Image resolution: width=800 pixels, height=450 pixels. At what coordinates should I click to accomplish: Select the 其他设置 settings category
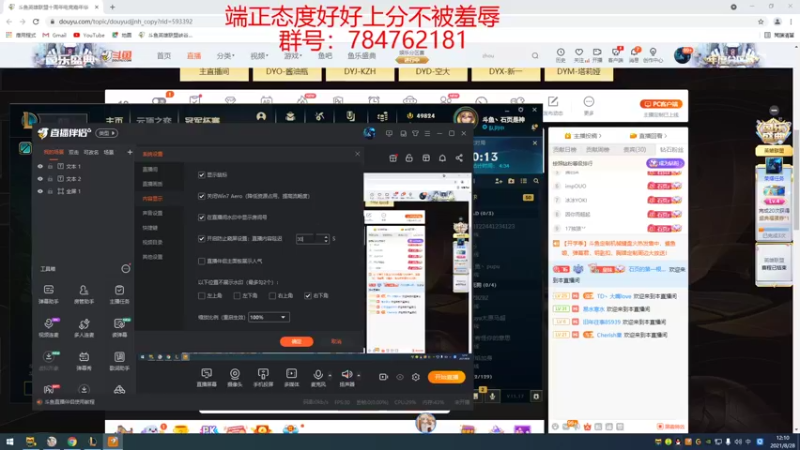pyautogui.click(x=152, y=257)
